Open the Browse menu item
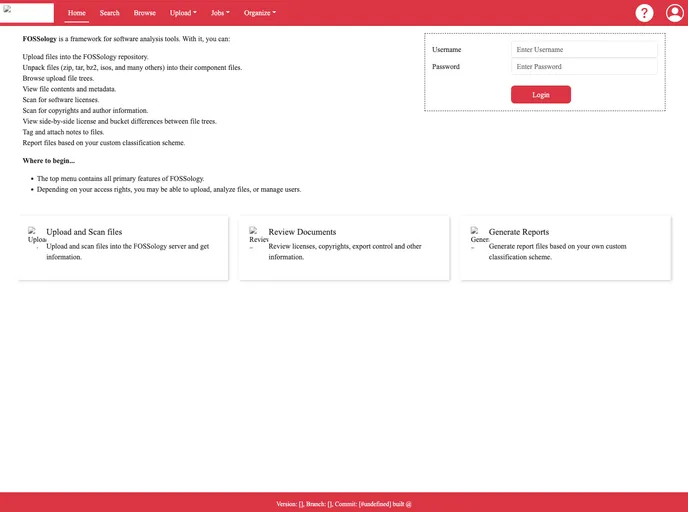Screen dimensions: 688x512 tap(144, 13)
